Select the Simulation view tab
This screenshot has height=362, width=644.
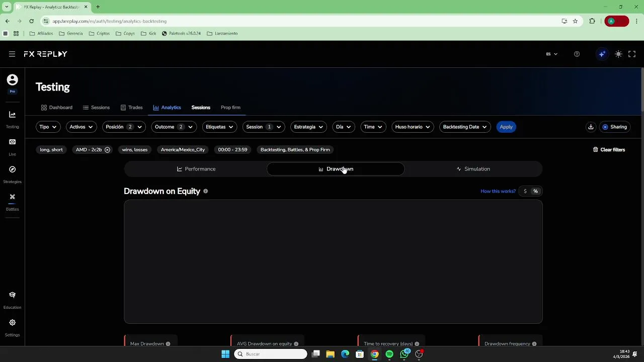click(x=473, y=169)
